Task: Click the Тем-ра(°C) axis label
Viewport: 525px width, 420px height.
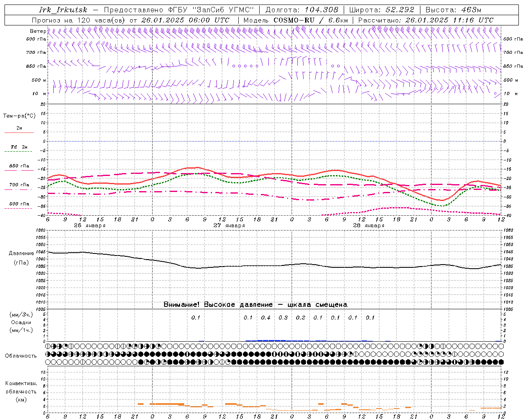Action: [19, 116]
